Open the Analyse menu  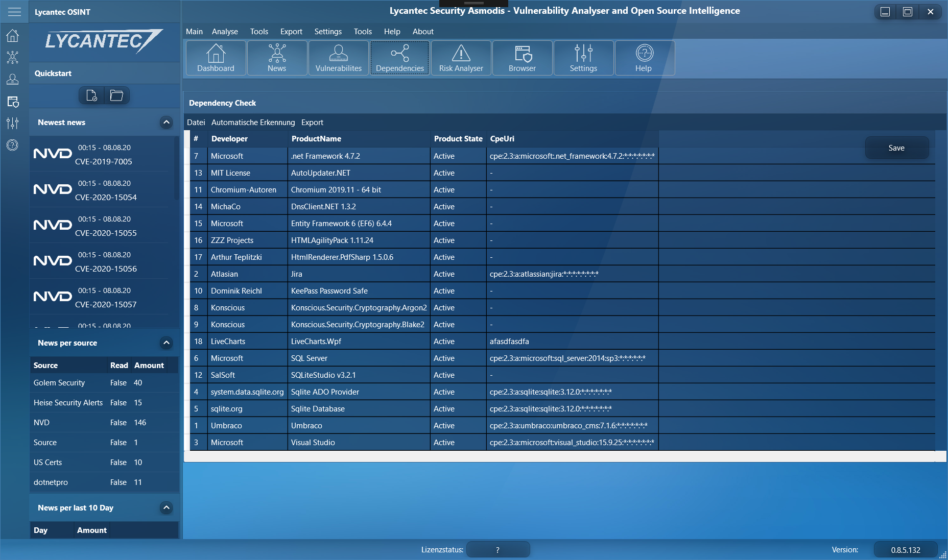[x=225, y=32]
